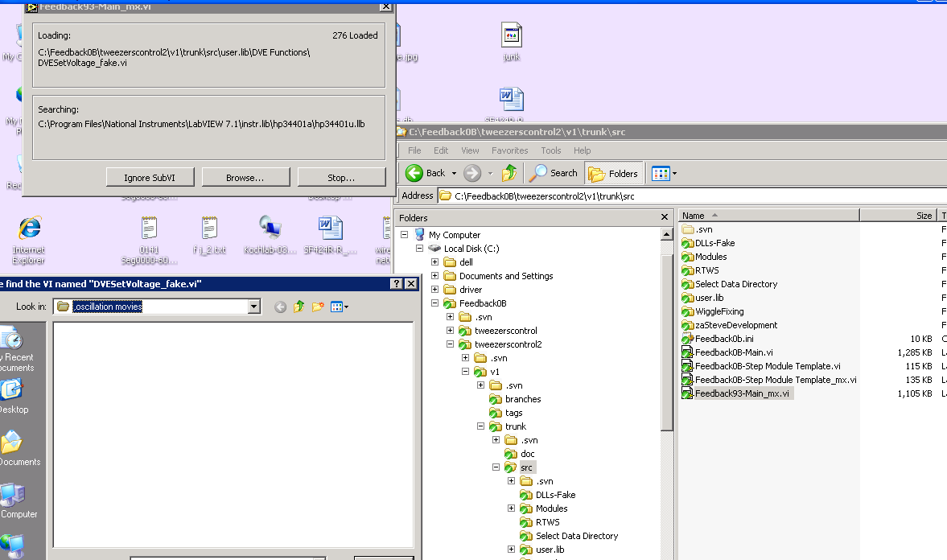947x560 pixels.
Task: Select the Feedback0B.ini file
Action: tap(724, 339)
